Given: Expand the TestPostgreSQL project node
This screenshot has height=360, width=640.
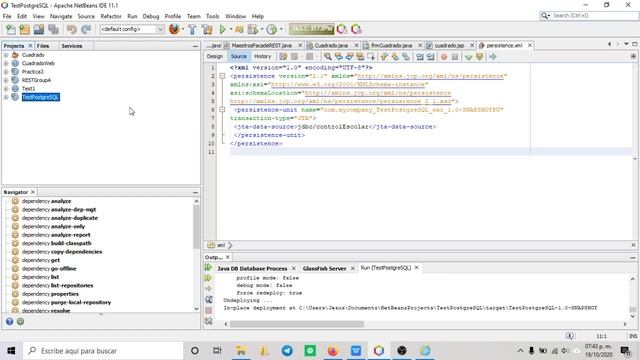Looking at the screenshot, I should 6,97.
